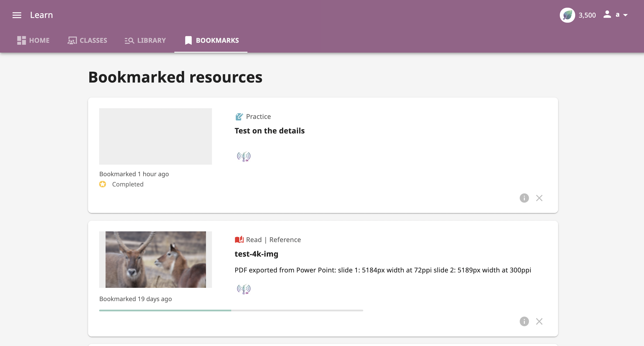Click channel logo under test-4k-img description

(244, 289)
